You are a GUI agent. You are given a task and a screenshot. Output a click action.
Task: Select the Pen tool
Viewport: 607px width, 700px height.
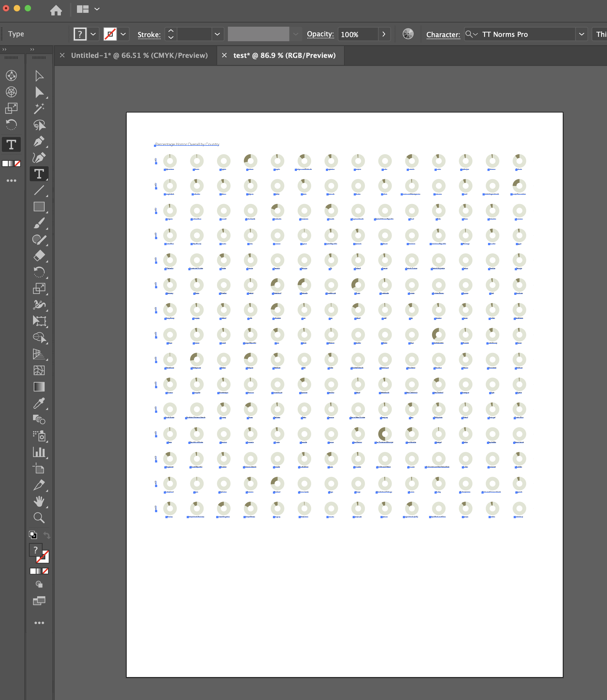[40, 141]
